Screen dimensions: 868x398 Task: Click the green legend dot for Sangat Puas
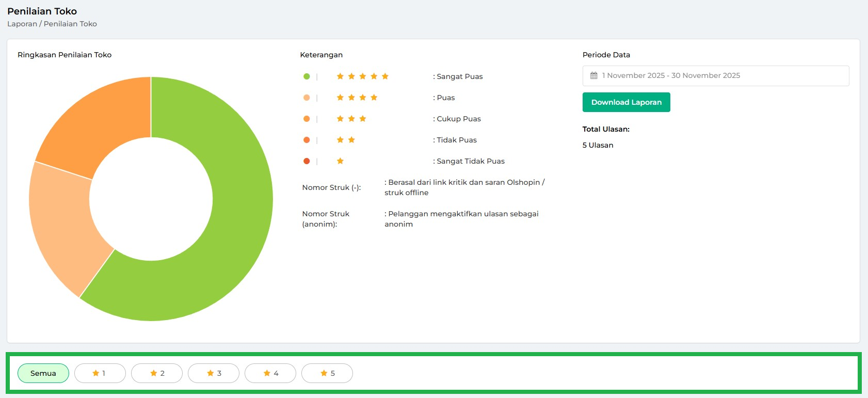click(x=307, y=76)
